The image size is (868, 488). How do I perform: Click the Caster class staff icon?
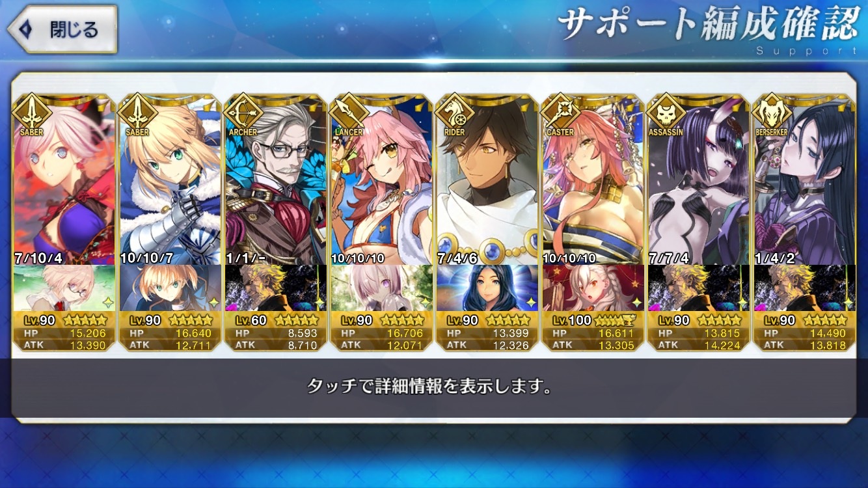tap(560, 112)
